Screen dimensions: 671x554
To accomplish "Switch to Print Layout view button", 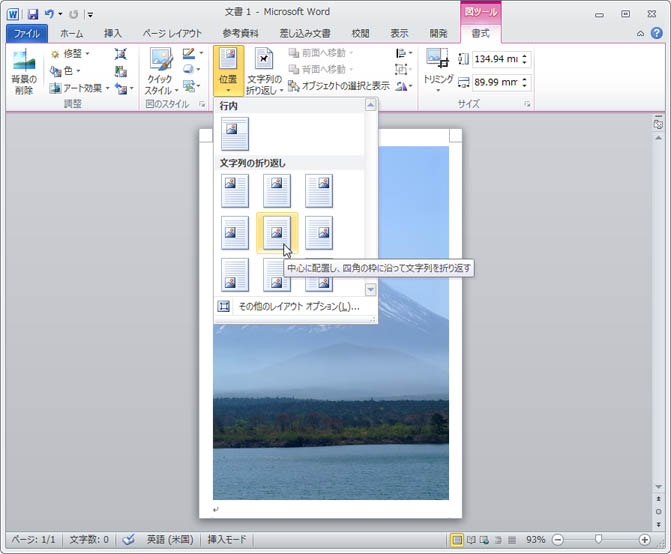I will 457,540.
